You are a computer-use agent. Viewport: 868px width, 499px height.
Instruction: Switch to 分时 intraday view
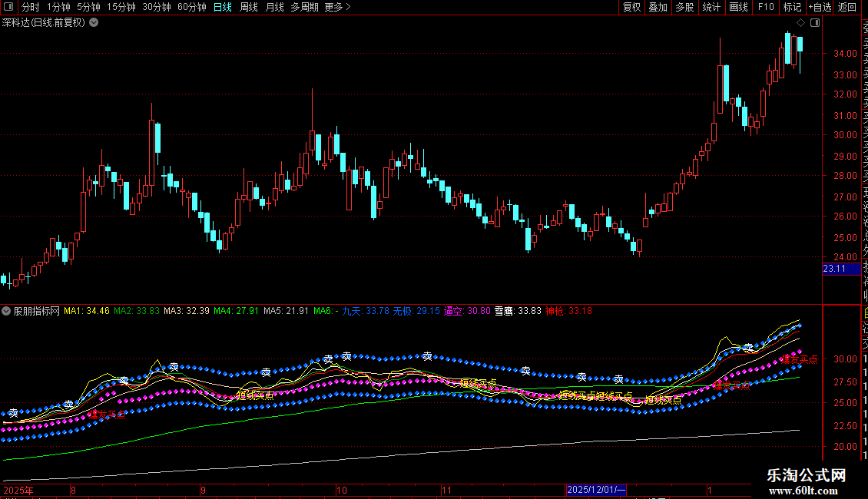[x=31, y=7]
